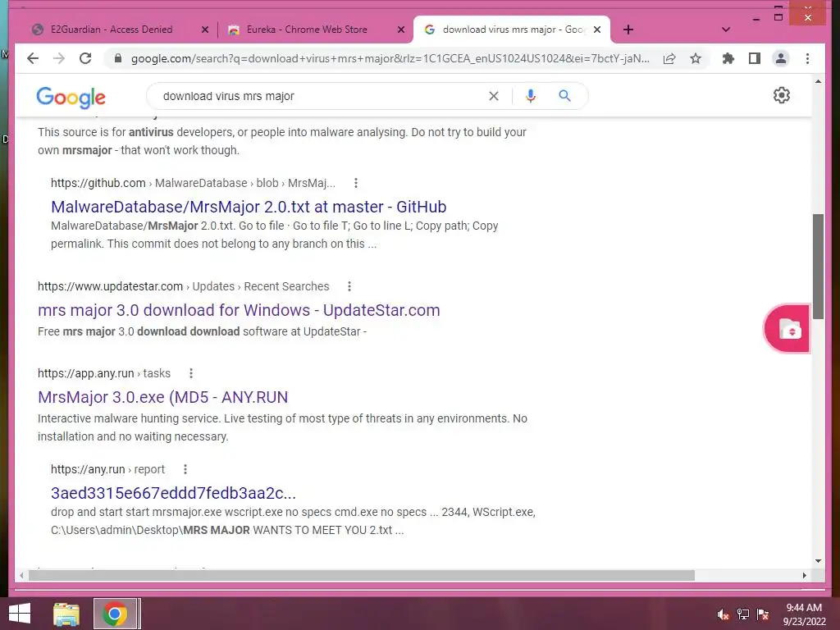840x630 pixels.
Task: Click the horizontal scrollbar right arrow
Action: 804,575
